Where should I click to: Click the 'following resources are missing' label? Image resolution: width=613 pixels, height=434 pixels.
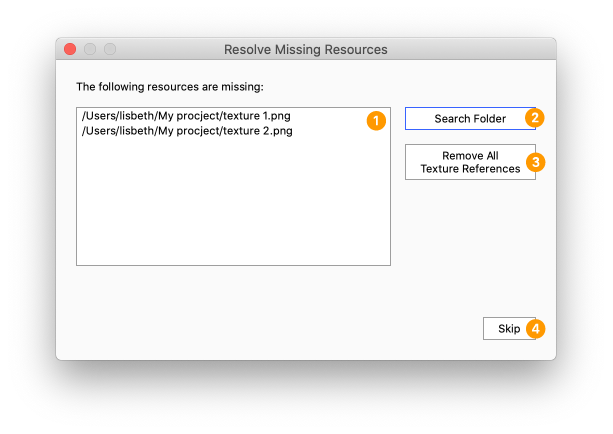(x=170, y=86)
